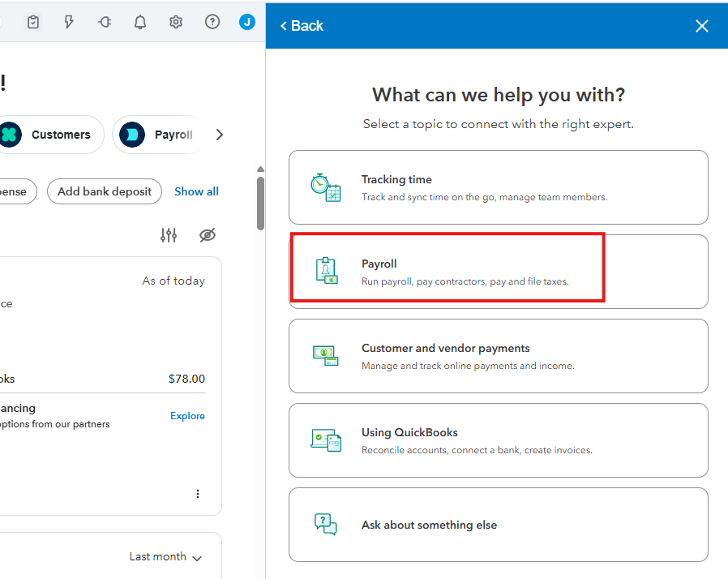The width and height of the screenshot is (728, 579).
Task: Click the Explore financing link
Action: click(187, 416)
